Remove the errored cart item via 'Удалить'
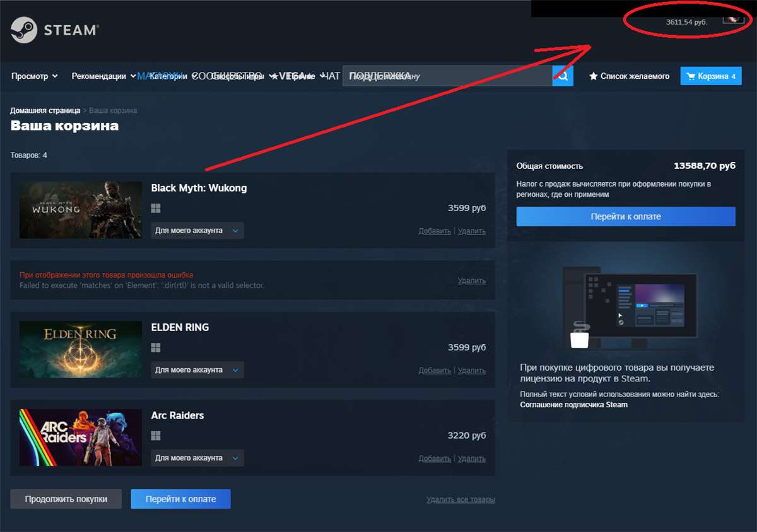This screenshot has width=757, height=532. pyautogui.click(x=472, y=280)
